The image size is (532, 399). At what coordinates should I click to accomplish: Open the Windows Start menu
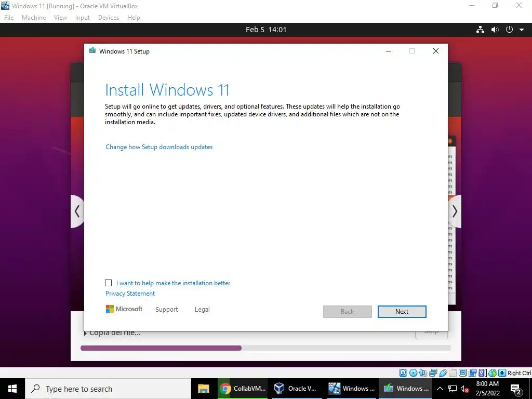(12, 389)
